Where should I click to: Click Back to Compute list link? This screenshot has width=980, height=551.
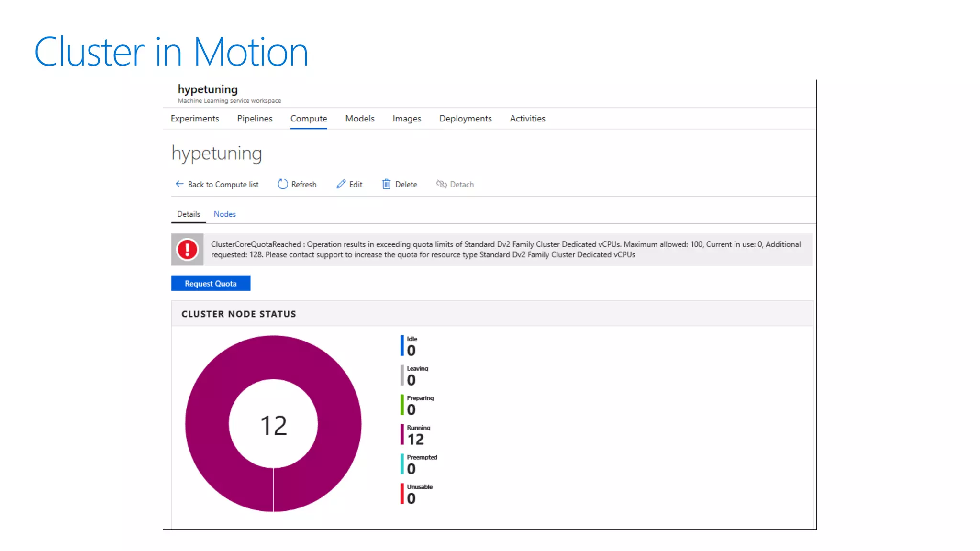tap(223, 185)
